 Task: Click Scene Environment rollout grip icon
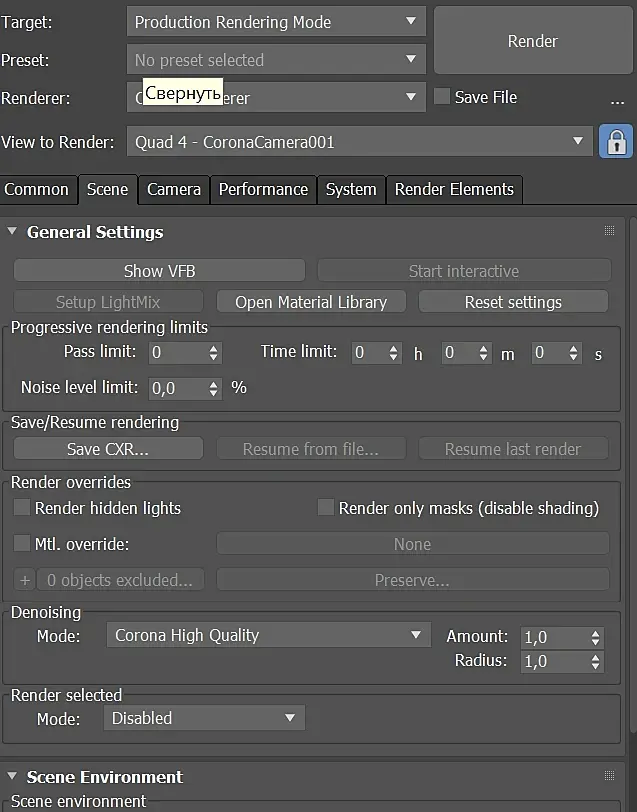[609, 777]
